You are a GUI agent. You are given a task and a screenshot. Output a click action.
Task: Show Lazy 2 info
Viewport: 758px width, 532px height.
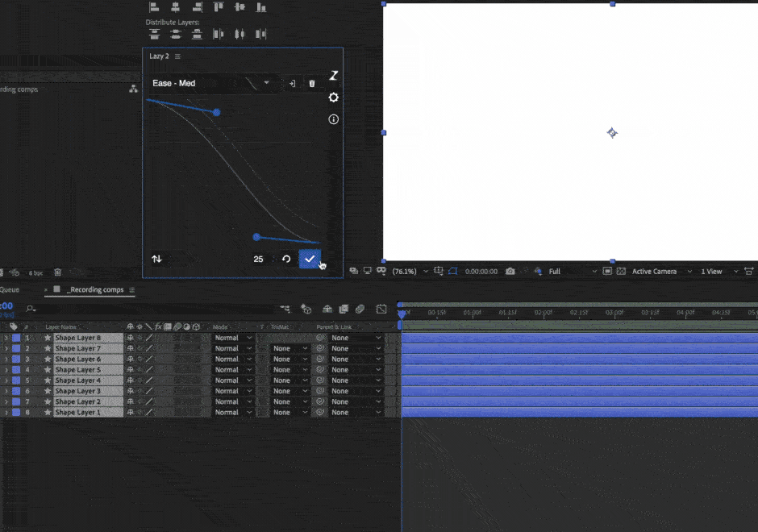click(x=334, y=119)
